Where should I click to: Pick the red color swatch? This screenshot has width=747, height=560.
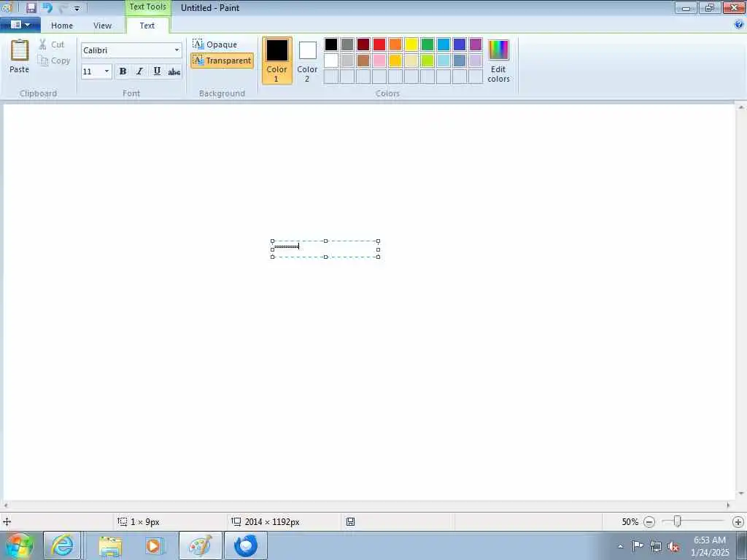(379, 44)
